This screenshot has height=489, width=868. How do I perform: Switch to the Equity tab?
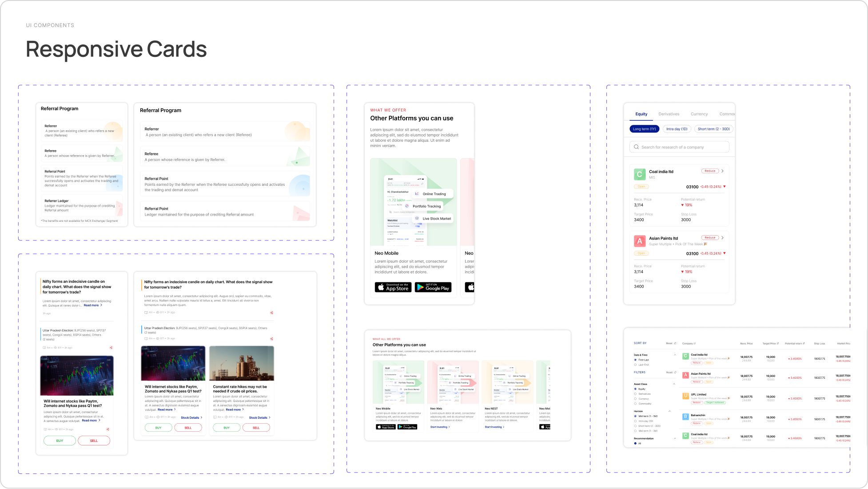point(641,114)
